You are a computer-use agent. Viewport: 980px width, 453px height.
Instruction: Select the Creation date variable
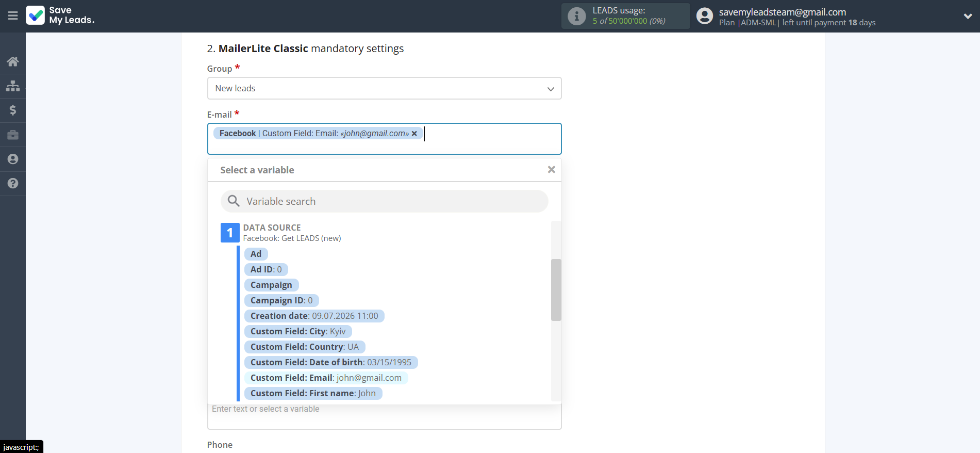(x=314, y=316)
